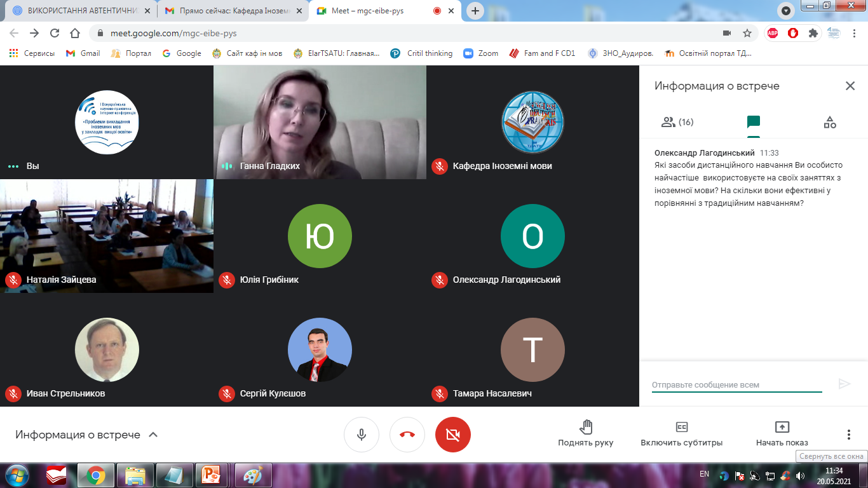Open the Сервисы apps shortcut
The width and height of the screenshot is (868, 488).
coord(32,53)
